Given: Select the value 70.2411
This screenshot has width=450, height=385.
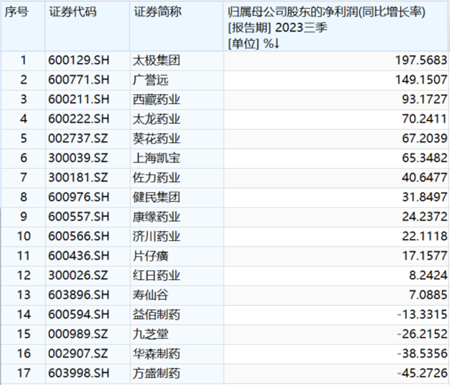Looking at the screenshot, I should click(424, 119).
